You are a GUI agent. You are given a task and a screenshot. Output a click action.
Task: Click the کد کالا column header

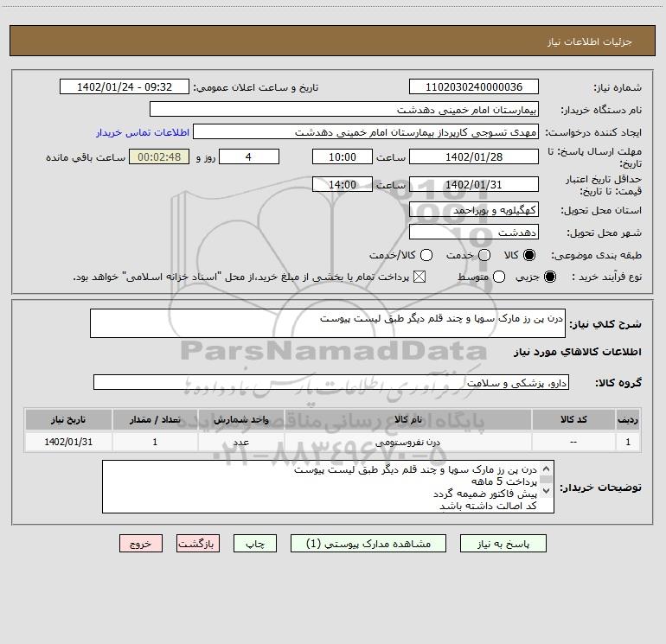573,419
